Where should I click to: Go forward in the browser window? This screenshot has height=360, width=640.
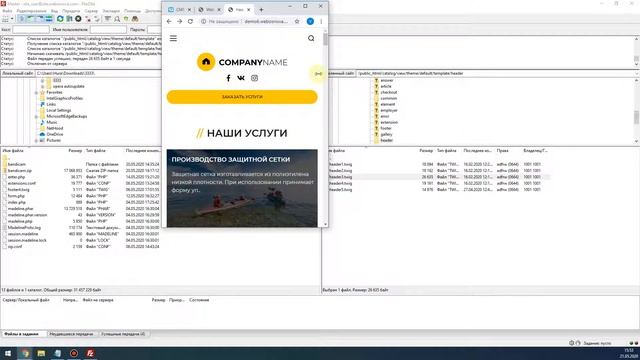pos(180,21)
